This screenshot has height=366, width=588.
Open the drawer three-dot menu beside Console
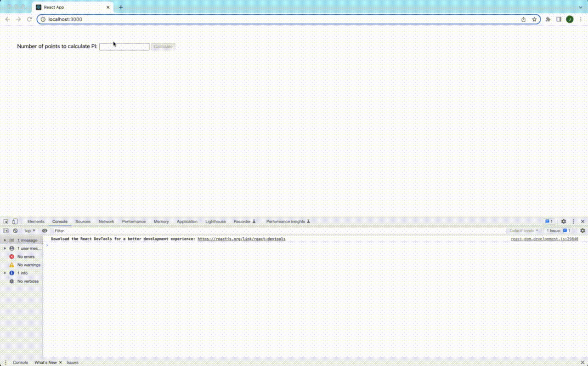click(6, 362)
